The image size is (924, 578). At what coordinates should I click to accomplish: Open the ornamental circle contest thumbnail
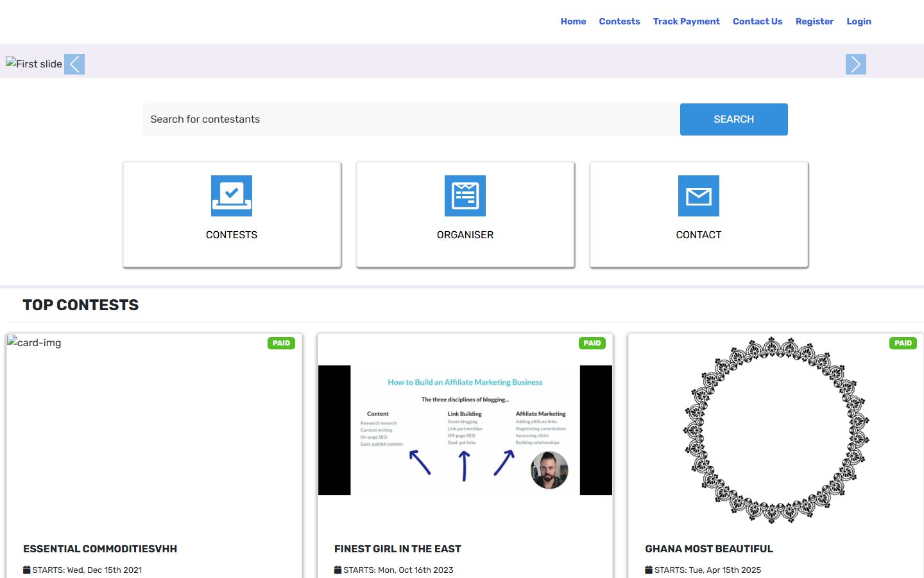(x=776, y=430)
